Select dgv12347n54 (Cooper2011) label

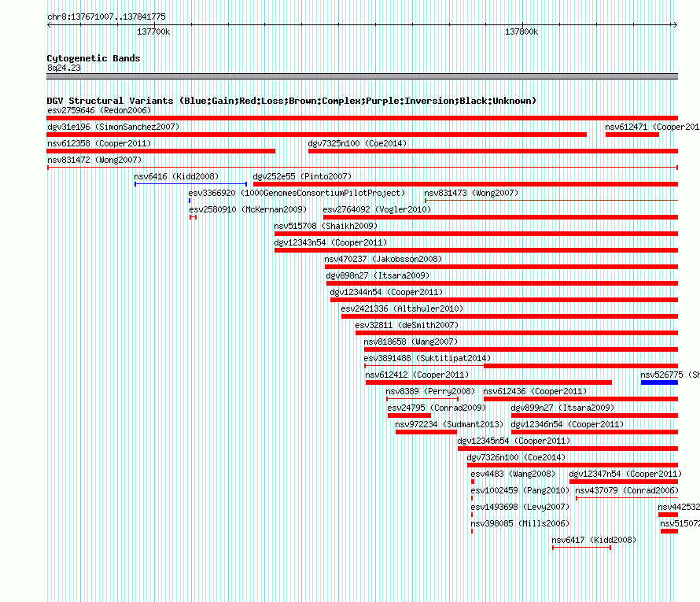pyautogui.click(x=625, y=474)
